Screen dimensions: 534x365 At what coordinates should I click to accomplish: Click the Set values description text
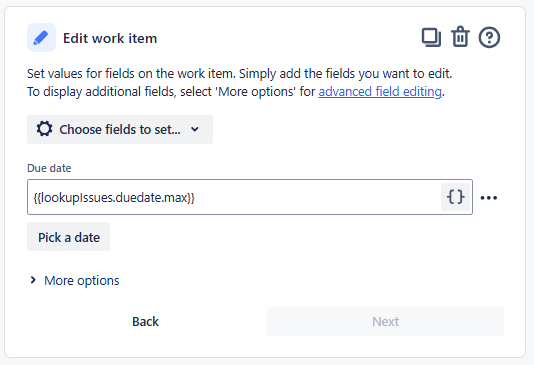(x=239, y=82)
